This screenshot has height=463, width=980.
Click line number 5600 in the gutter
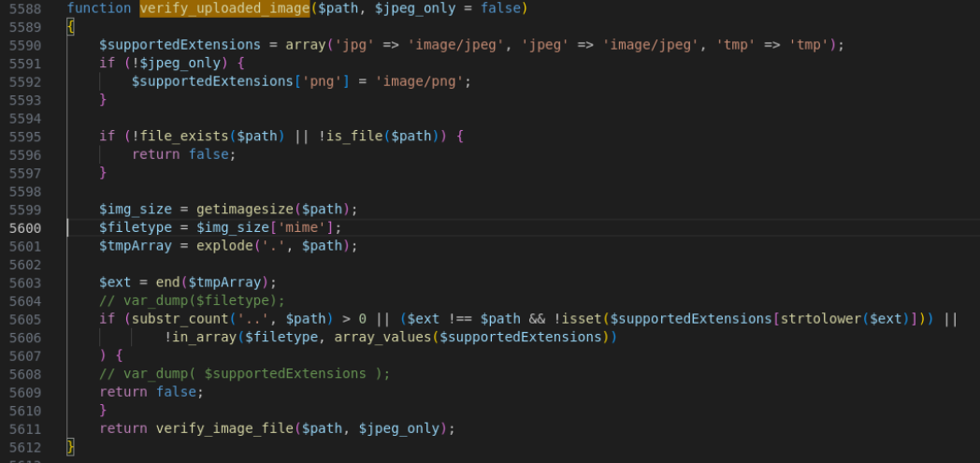(x=25, y=227)
